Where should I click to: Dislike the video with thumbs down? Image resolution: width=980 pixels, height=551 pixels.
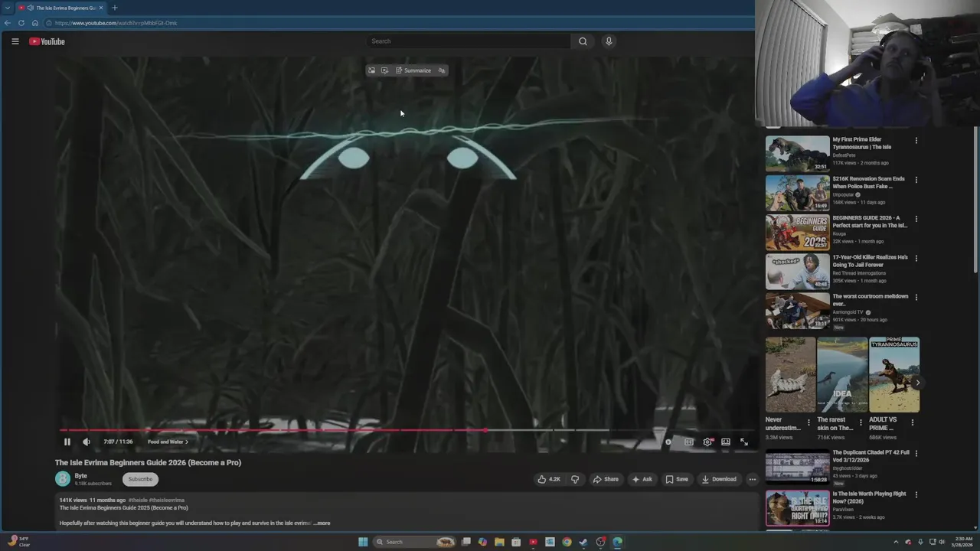[x=575, y=479]
